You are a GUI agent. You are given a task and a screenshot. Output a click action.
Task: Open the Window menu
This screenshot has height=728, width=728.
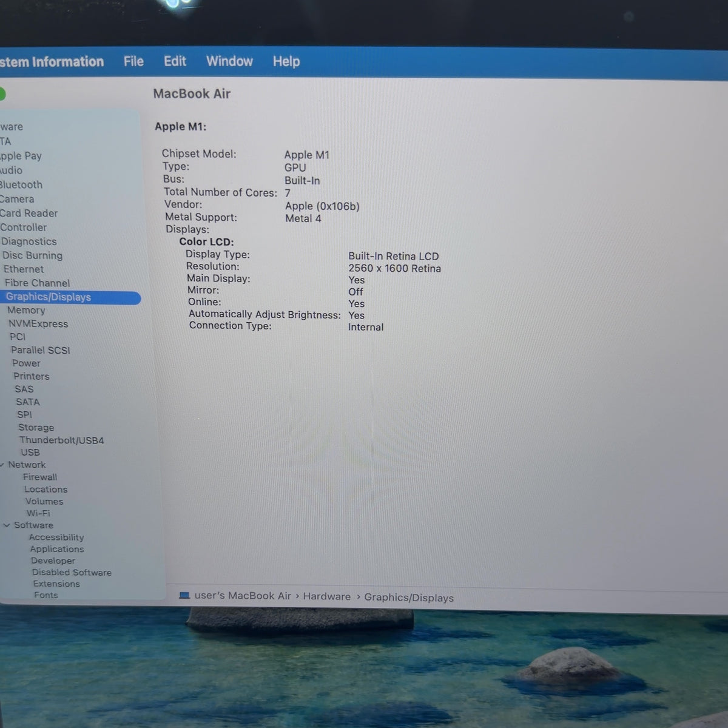point(229,61)
